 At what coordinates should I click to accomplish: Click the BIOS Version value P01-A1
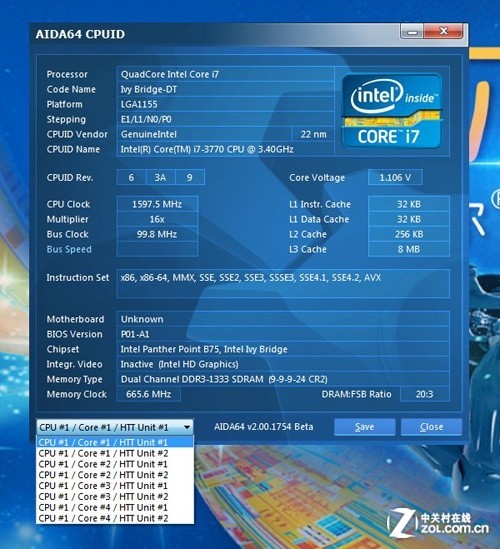(x=283, y=334)
